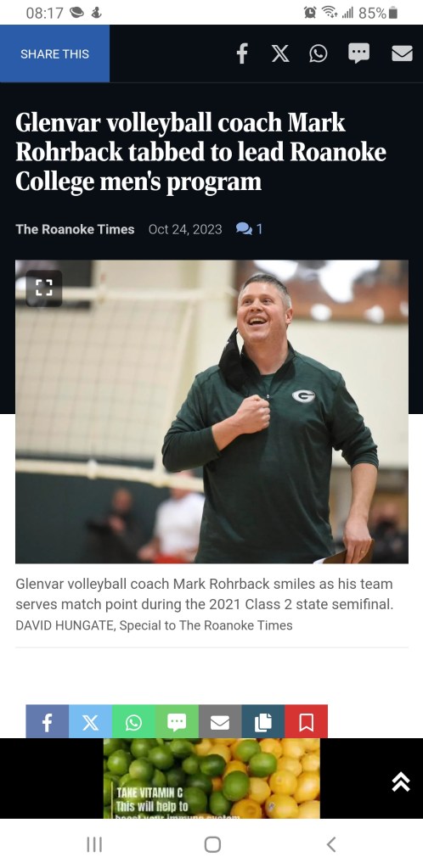Tap the blue Facebook share button below caption

tap(47, 722)
